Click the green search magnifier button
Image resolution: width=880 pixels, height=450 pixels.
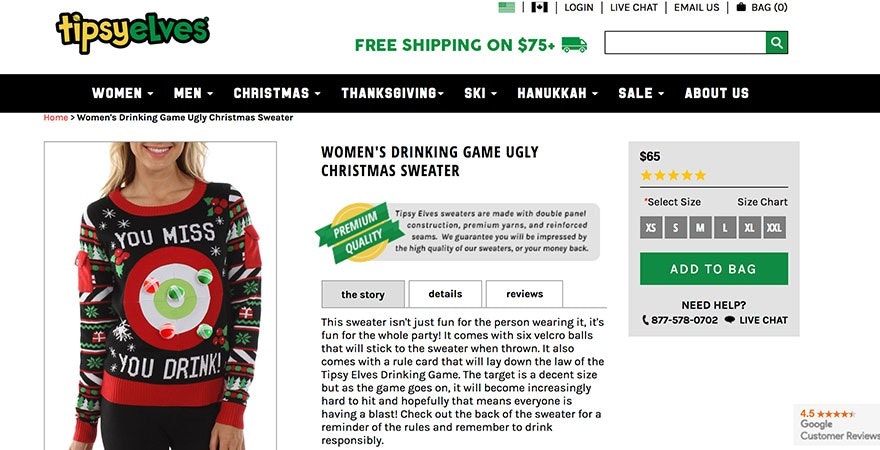click(777, 43)
